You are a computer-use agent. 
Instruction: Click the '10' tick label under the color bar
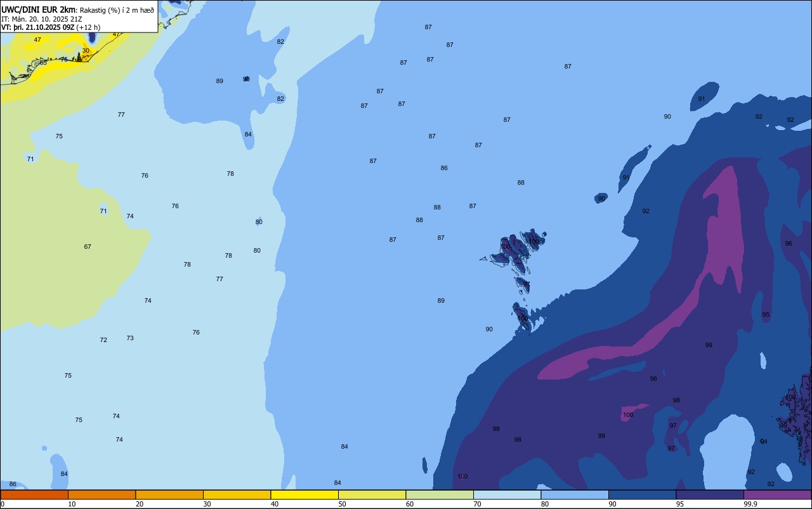click(72, 504)
